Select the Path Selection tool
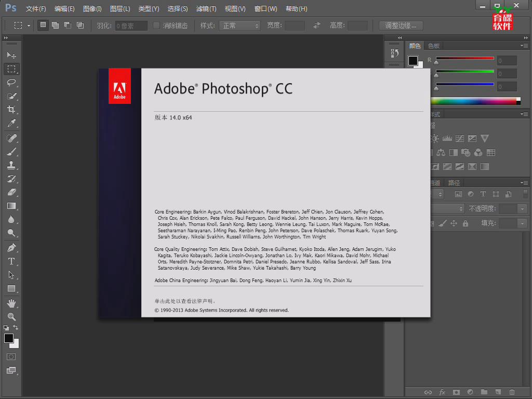The image size is (532, 399). [x=11, y=275]
